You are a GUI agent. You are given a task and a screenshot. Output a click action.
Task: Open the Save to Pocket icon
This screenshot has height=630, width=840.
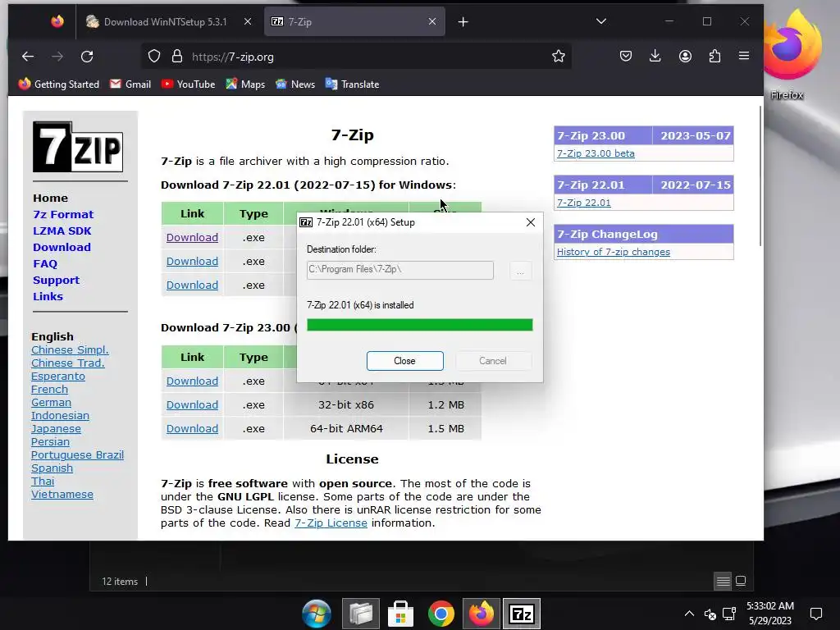coord(626,56)
